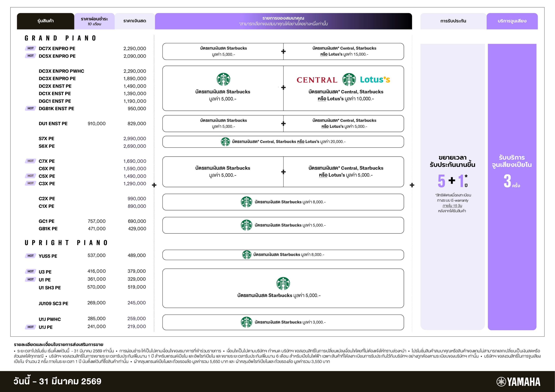This screenshot has width=555, height=392.
Task: Click the S7X PE cash price 2,990,000
Action: (135, 139)
